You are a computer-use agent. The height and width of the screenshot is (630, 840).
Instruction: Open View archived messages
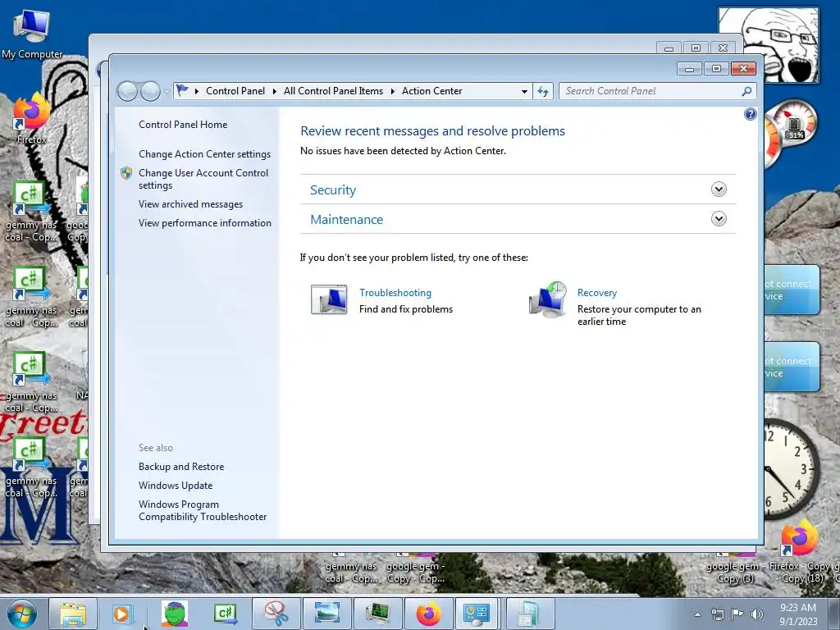(x=190, y=204)
